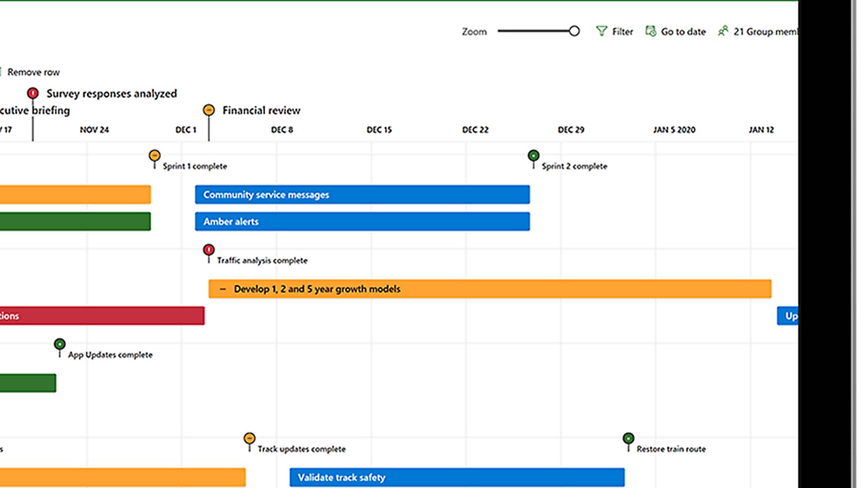Screen dimensions: 868x488
Task: Click the Filter funnel icon
Action: click(x=602, y=31)
